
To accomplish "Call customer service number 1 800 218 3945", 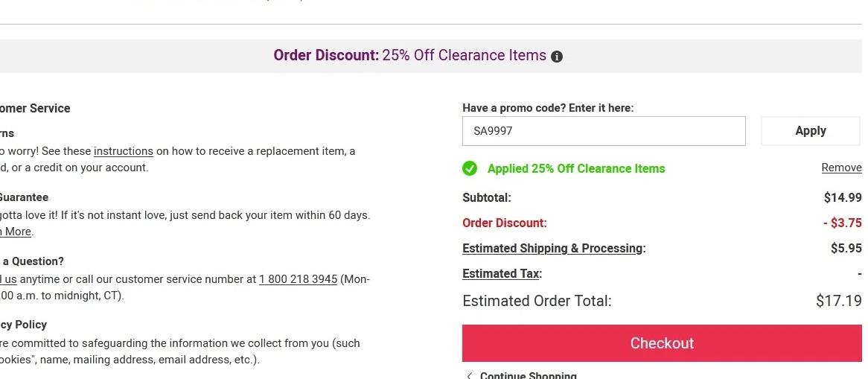I will (x=298, y=279).
